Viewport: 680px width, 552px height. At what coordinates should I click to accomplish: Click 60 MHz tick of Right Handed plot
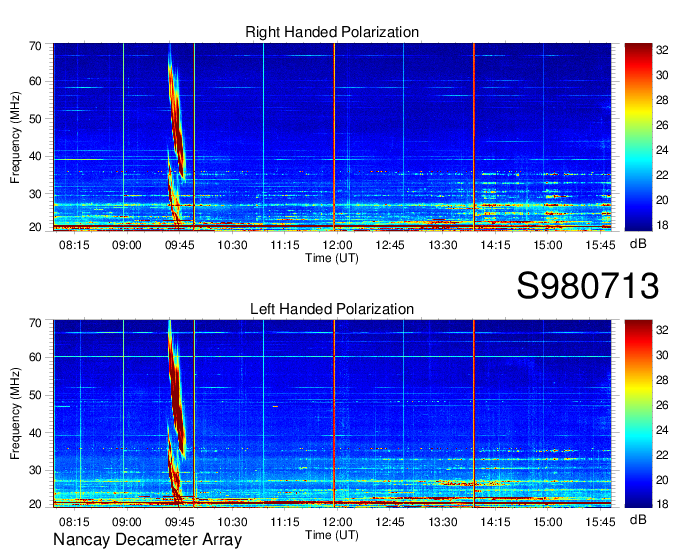point(35,82)
